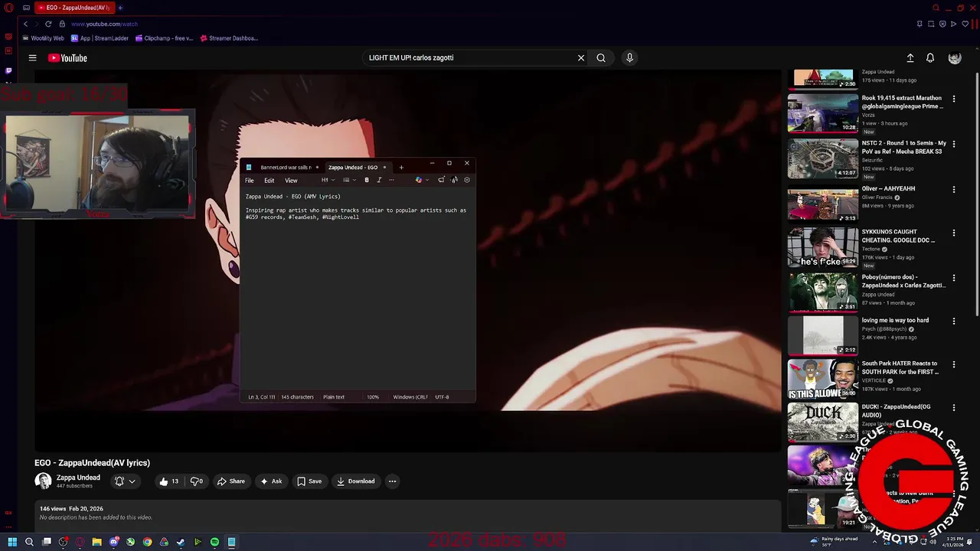
Task: Reload the browser page
Action: pos(48,24)
